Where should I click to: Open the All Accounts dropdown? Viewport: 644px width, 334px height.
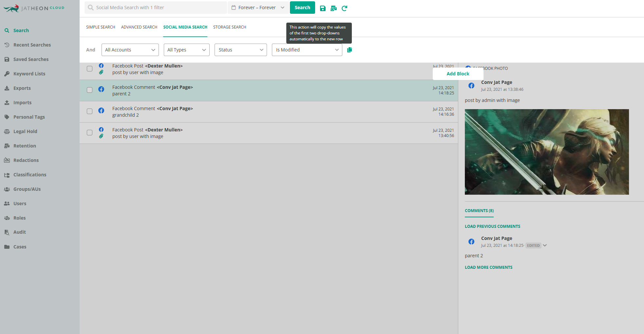point(130,50)
